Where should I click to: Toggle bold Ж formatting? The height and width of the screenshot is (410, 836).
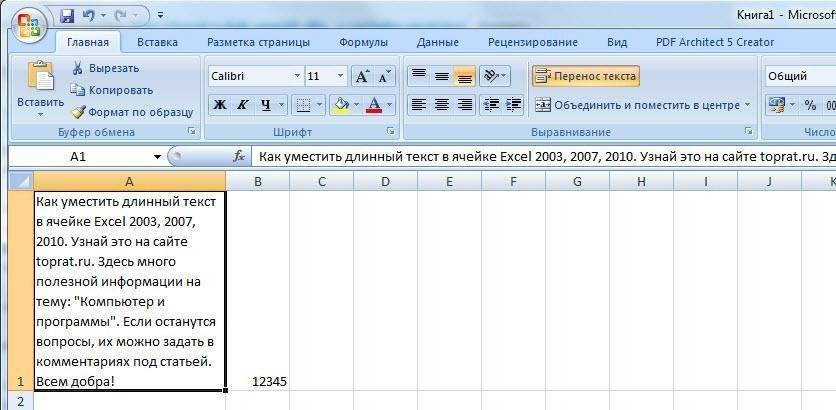point(219,105)
